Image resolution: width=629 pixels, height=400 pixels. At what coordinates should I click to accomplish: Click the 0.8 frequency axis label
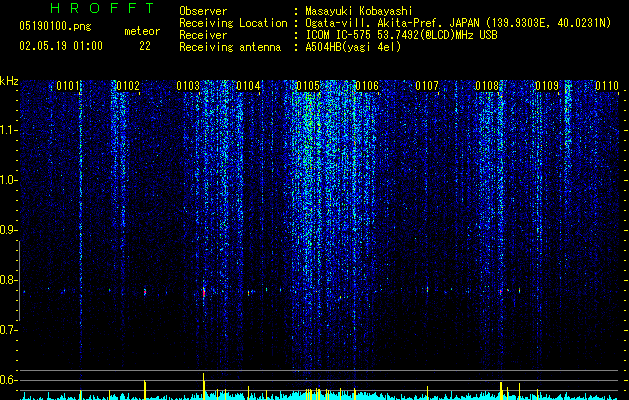[x=8, y=280]
